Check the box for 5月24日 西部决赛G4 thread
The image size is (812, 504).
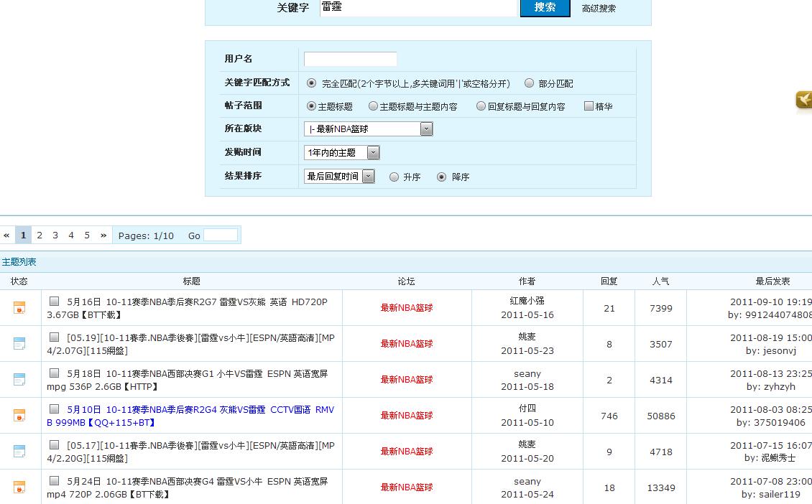coord(54,481)
